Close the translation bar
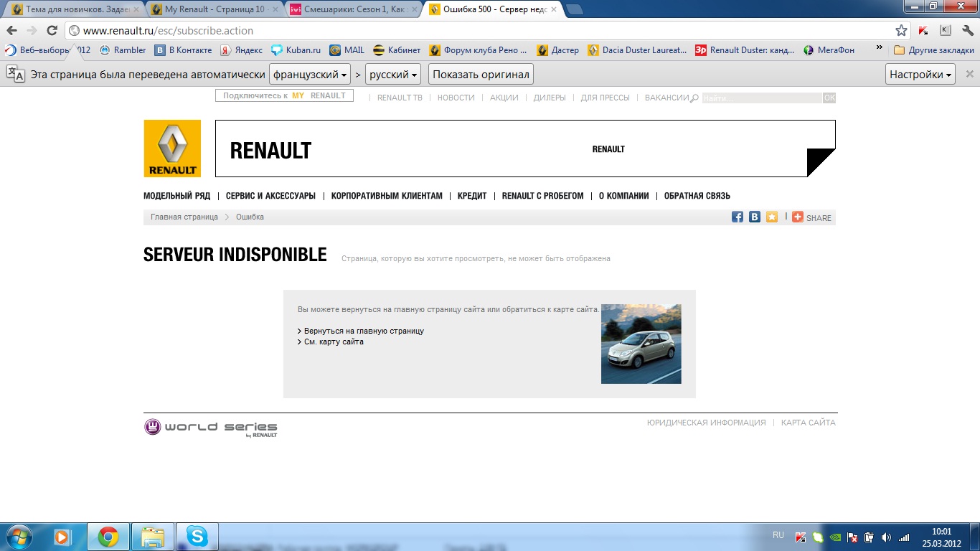Viewport: 980px width, 551px height. coord(970,74)
